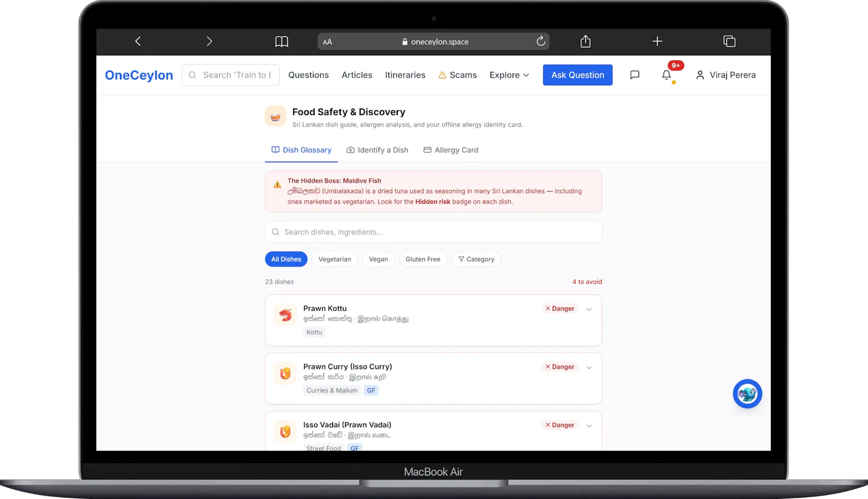Viewport: 868px width, 499px height.
Task: Click the Danger badge on Prawn Curry
Action: point(559,367)
